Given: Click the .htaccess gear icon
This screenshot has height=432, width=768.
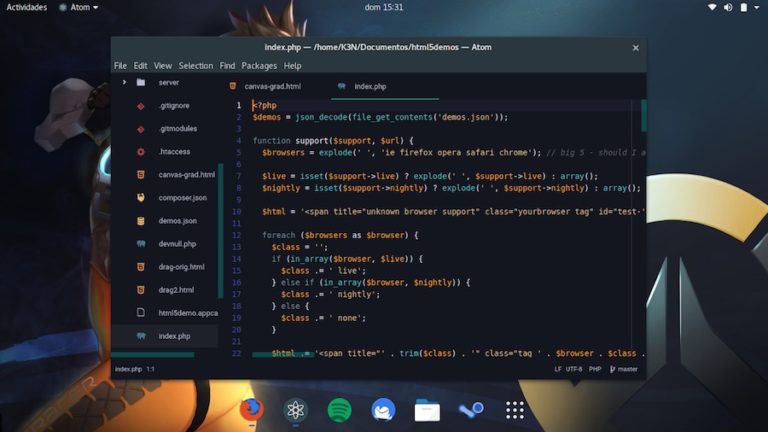Looking at the screenshot, I should (141, 152).
